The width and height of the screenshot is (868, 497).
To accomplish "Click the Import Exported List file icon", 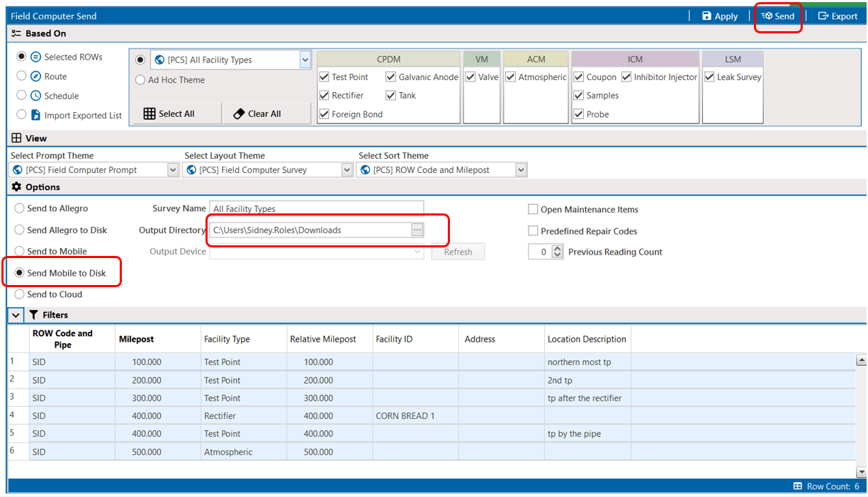I will (x=35, y=115).
